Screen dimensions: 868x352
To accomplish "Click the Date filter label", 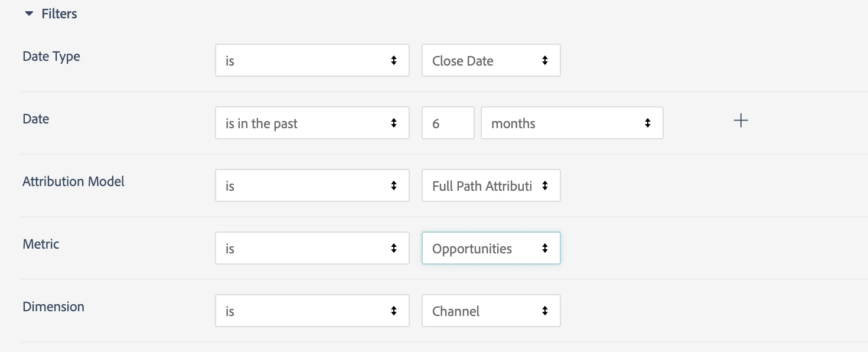I will coord(35,119).
